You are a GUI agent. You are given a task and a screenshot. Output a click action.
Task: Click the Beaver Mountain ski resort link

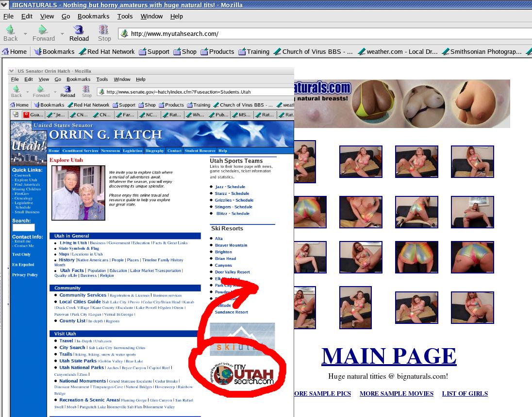pos(231,245)
